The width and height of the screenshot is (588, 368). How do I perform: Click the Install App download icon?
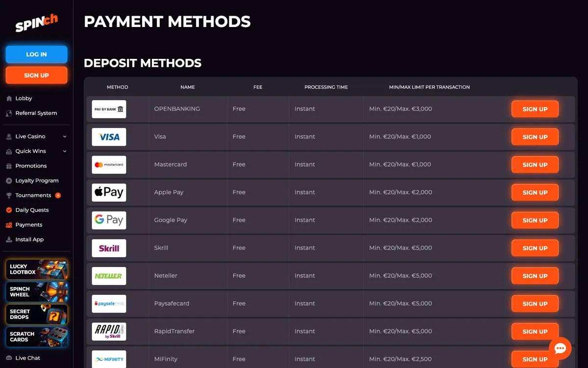(9, 240)
